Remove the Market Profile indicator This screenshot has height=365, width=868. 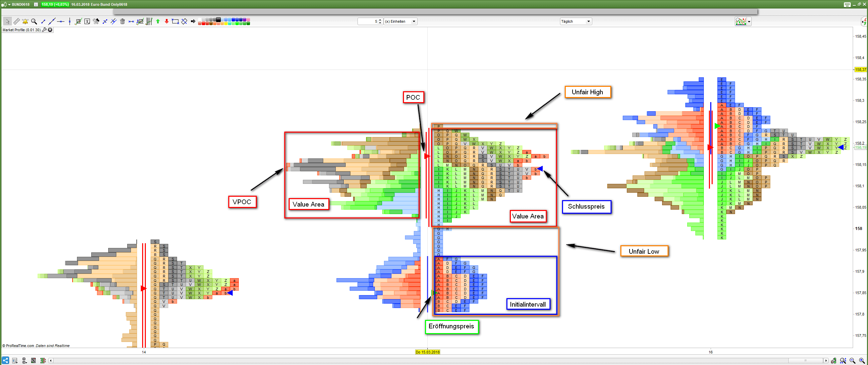tap(50, 30)
